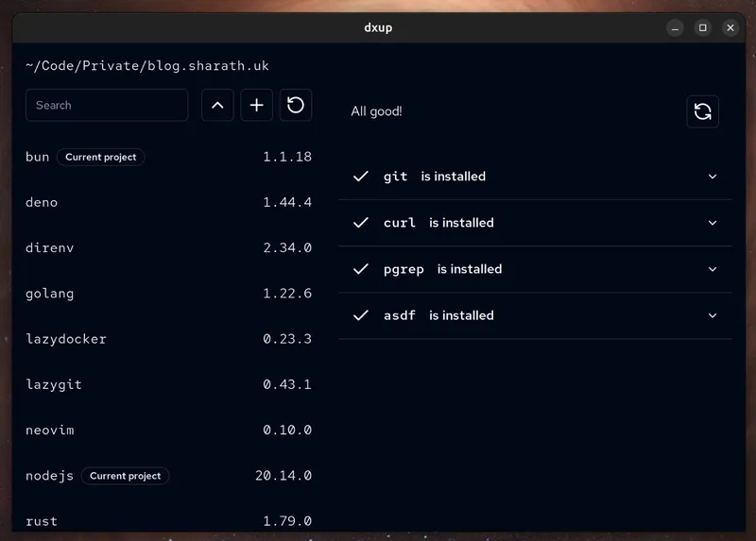The width and height of the screenshot is (756, 541).
Task: Expand the curl is installed row
Action: 535,223
